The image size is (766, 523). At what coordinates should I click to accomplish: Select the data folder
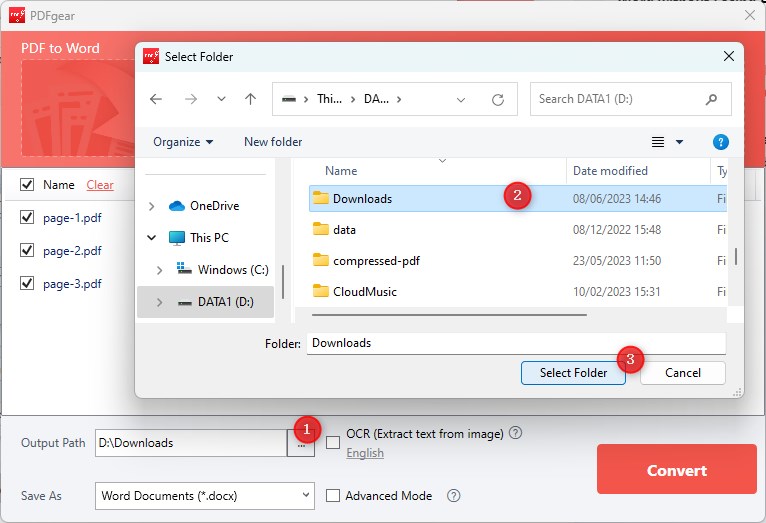[344, 230]
